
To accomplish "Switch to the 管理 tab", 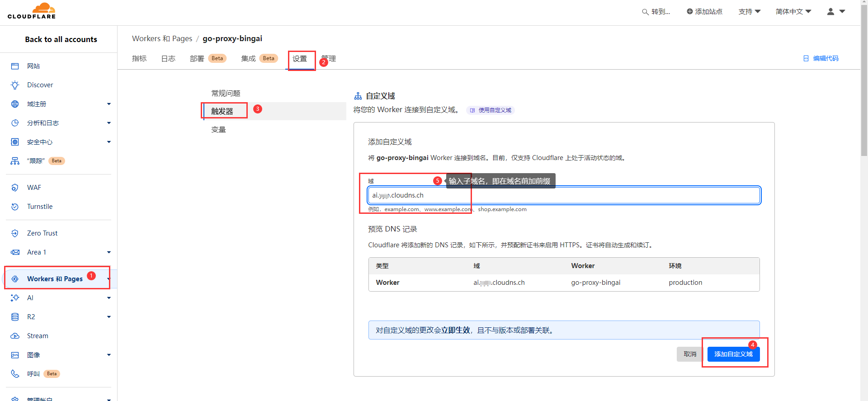I will (x=329, y=58).
